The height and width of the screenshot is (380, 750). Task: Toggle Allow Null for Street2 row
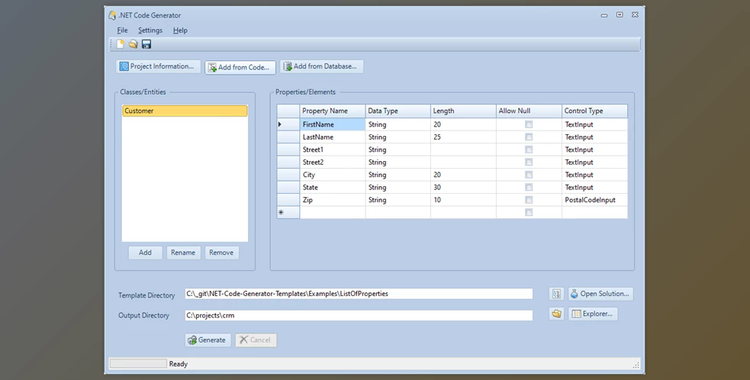[529, 162]
